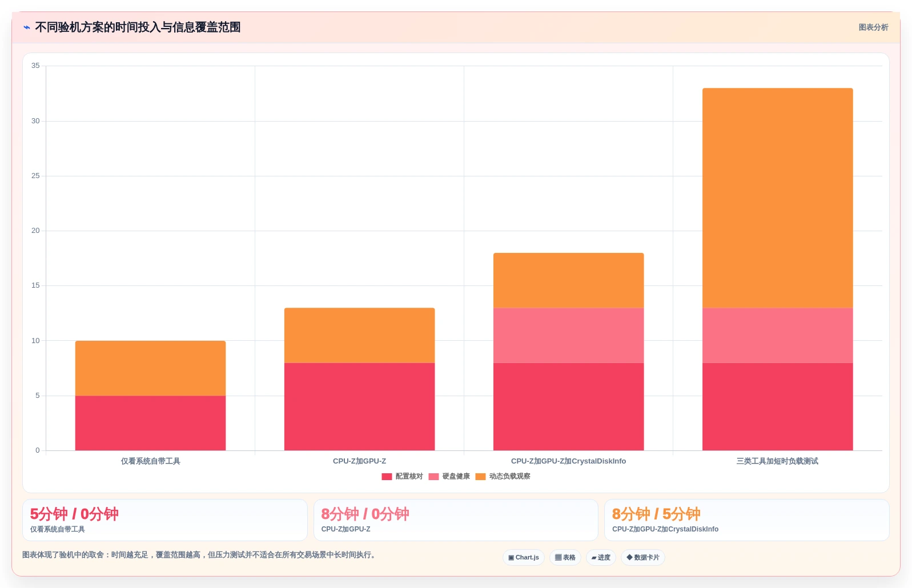Toggle the 配置核对 legend item
This screenshot has width=912, height=588.
click(403, 476)
